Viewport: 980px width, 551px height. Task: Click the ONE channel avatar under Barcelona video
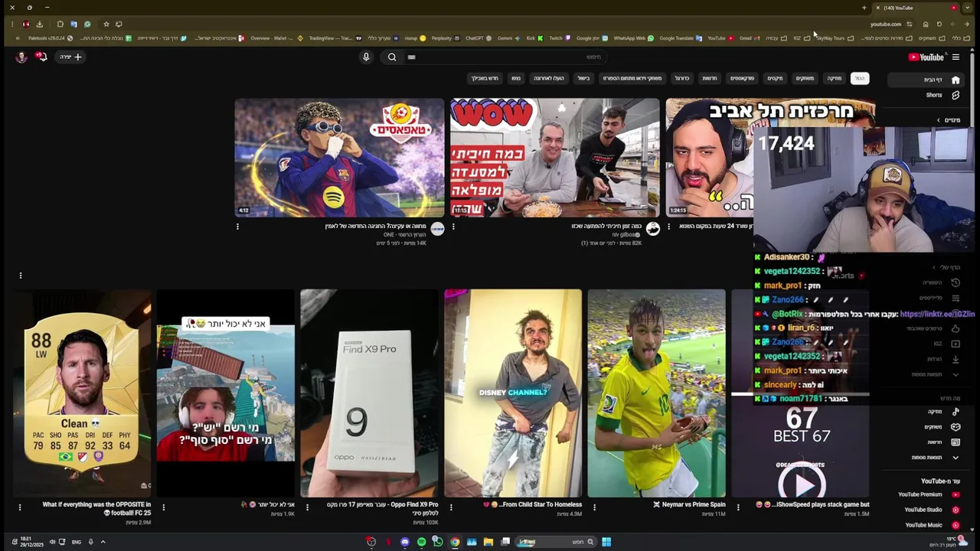click(x=437, y=229)
